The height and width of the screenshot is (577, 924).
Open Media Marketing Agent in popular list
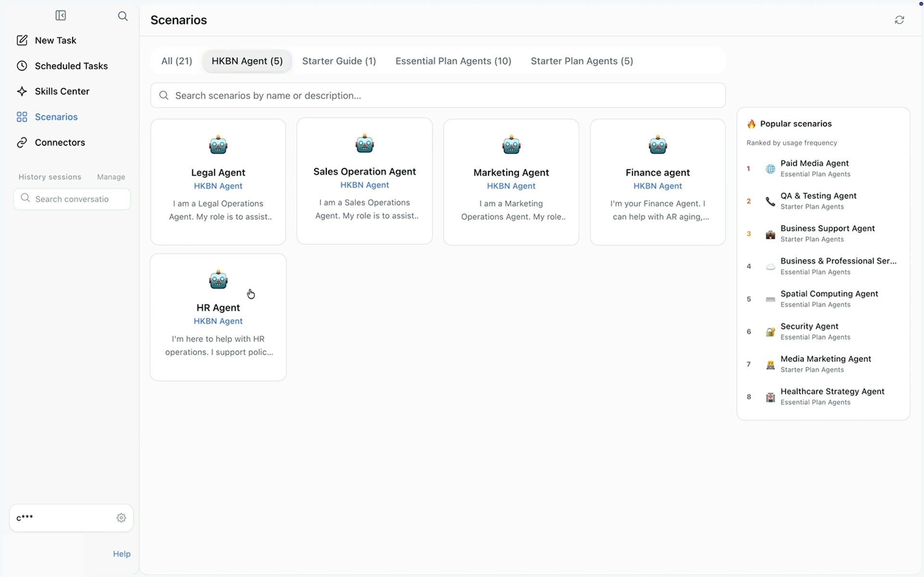point(822,364)
